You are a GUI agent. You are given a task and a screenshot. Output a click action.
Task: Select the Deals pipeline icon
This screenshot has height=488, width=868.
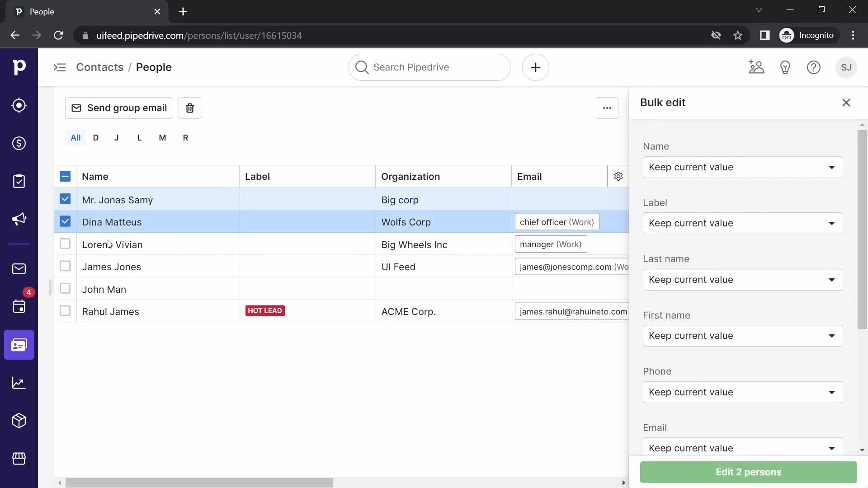(19, 143)
